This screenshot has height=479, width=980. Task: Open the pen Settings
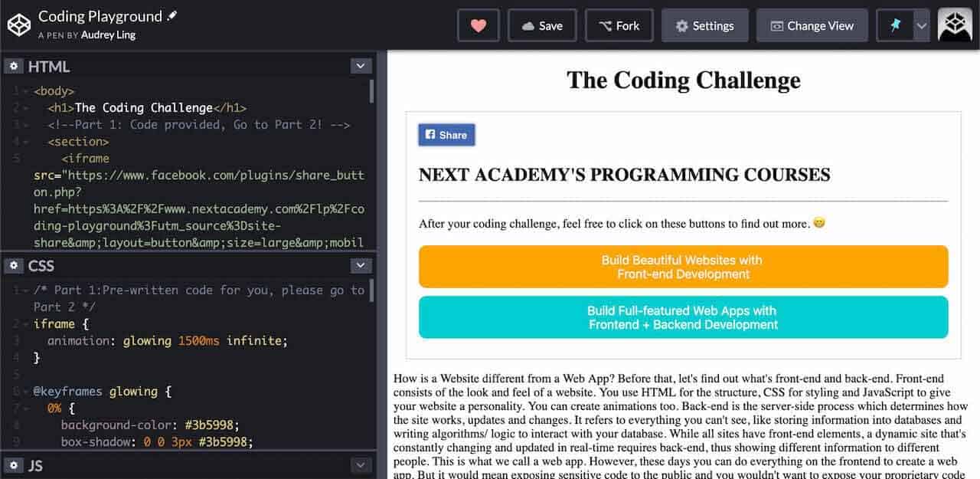tap(704, 25)
